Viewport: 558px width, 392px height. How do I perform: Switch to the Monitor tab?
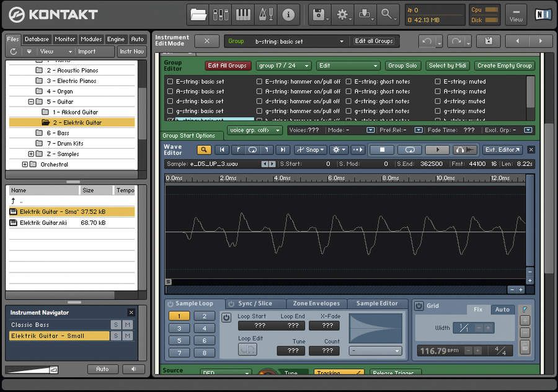pyautogui.click(x=64, y=39)
